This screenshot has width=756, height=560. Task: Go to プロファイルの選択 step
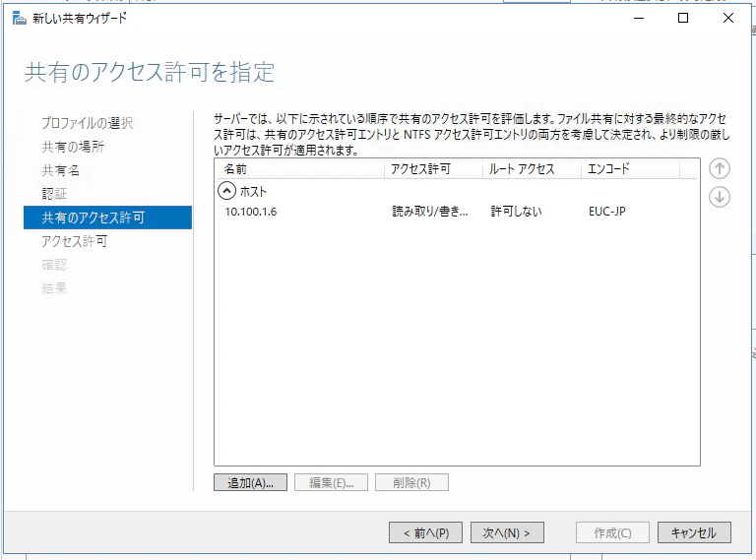tap(88, 123)
